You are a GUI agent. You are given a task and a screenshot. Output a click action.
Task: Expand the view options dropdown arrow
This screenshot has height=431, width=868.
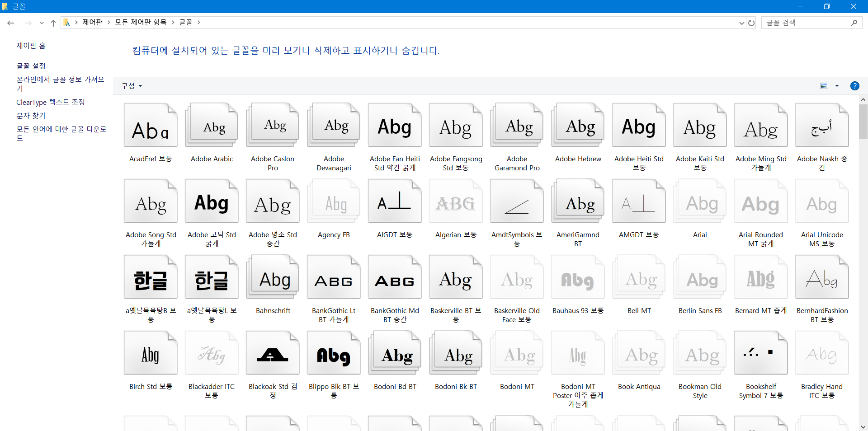837,86
